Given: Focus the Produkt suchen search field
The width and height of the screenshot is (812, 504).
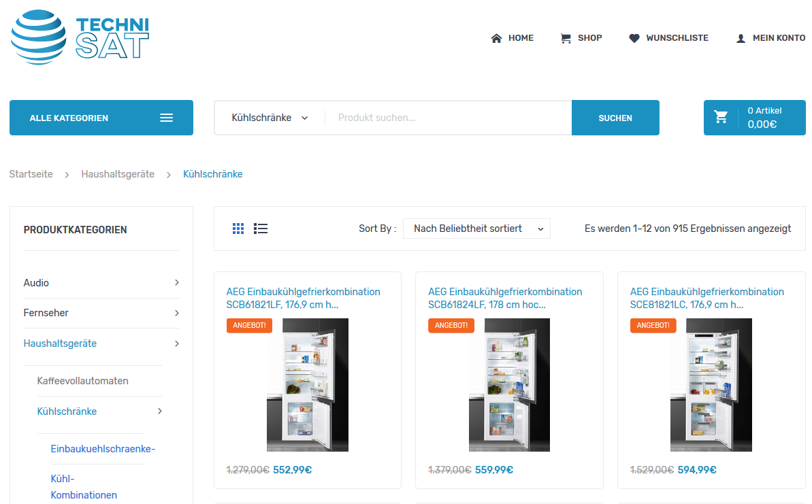Looking at the screenshot, I should (x=448, y=118).
